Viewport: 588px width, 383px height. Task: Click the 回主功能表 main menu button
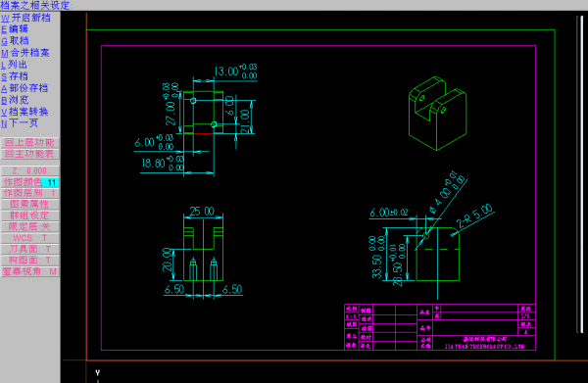30,154
